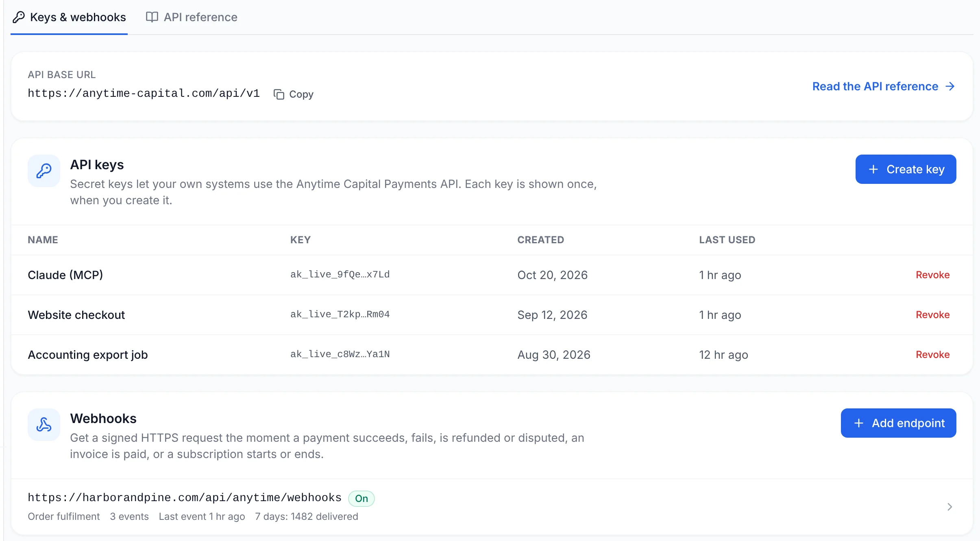Select the Website checkout key name

[76, 315]
